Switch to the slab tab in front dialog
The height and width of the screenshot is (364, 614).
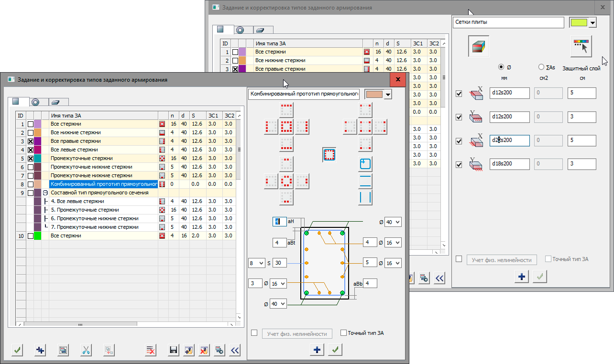56,102
